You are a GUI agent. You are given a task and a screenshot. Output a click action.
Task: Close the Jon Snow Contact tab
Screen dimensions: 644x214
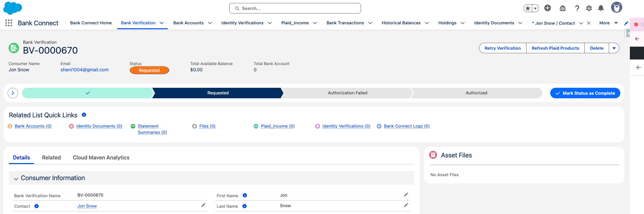[x=589, y=23]
